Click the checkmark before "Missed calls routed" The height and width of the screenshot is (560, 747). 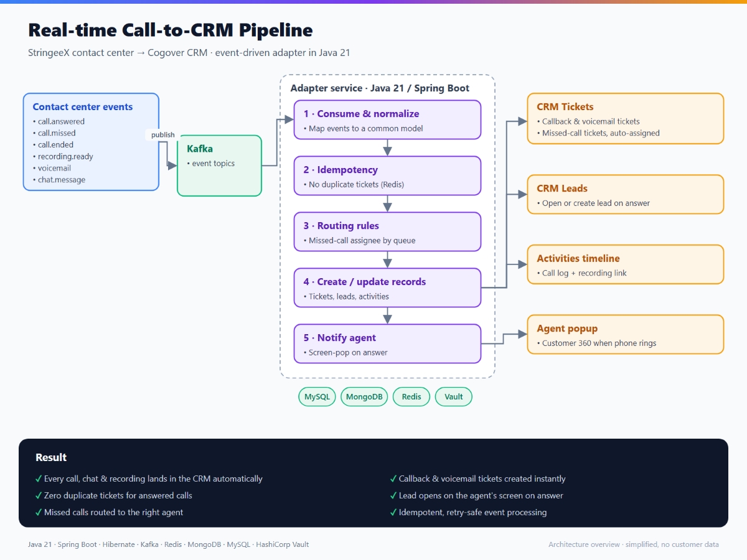tap(39, 513)
